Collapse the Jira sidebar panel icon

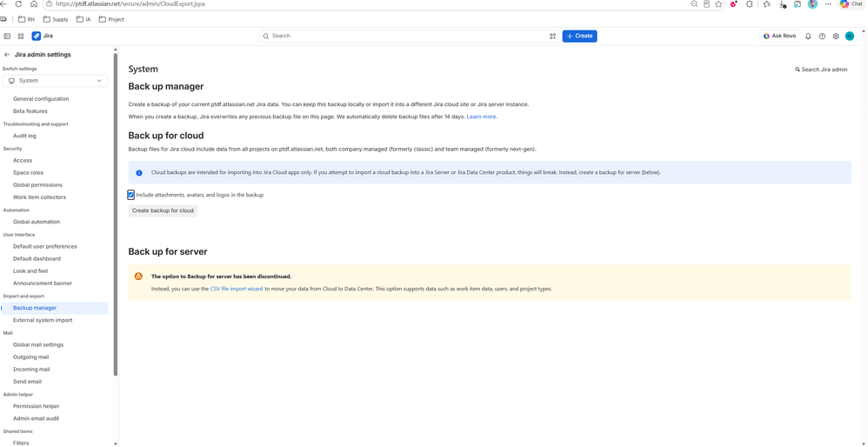[x=7, y=36]
